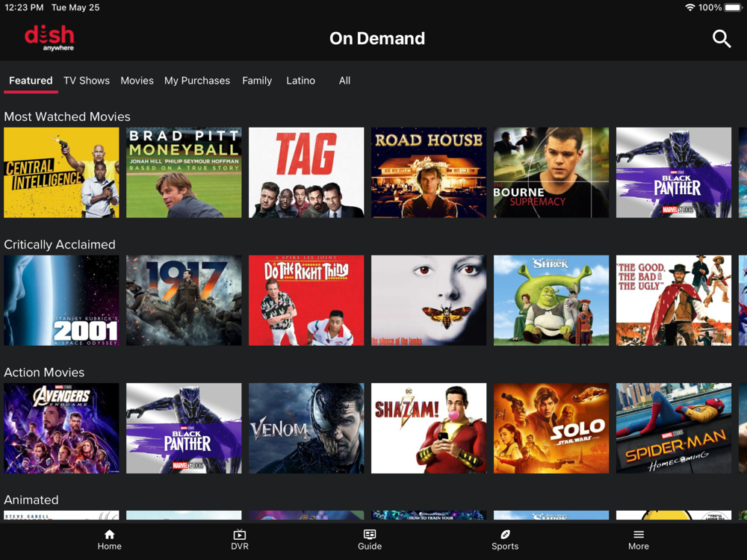747x560 pixels.
Task: Open Solo: A Star Wars Story poster
Action: click(x=551, y=428)
